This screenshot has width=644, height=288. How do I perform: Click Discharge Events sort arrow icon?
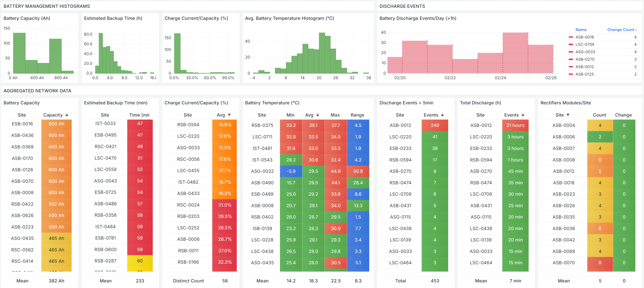tap(443, 115)
